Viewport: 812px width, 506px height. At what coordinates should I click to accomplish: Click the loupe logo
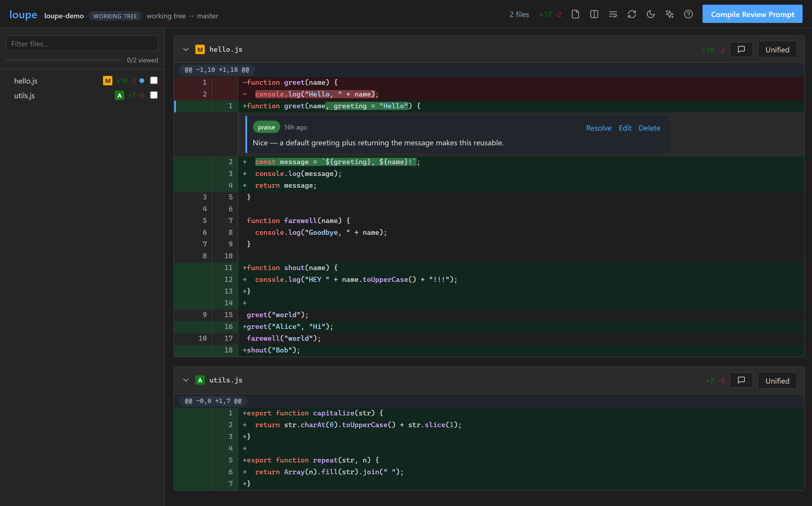[23, 15]
